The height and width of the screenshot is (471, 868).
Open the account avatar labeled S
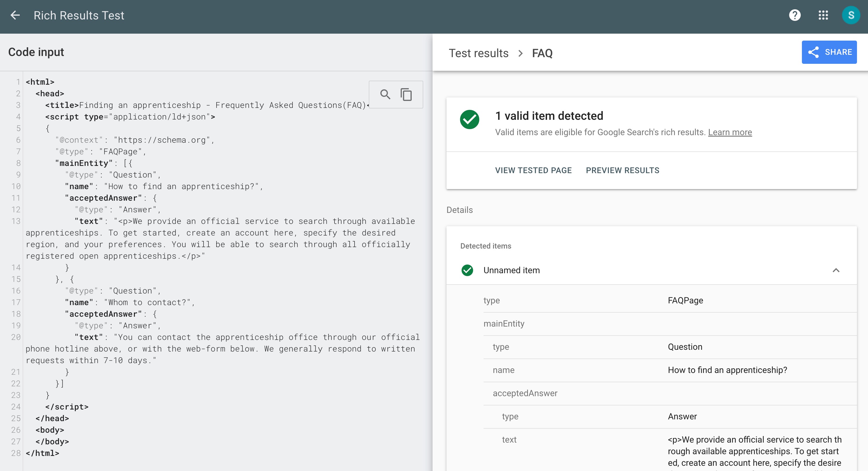point(851,15)
